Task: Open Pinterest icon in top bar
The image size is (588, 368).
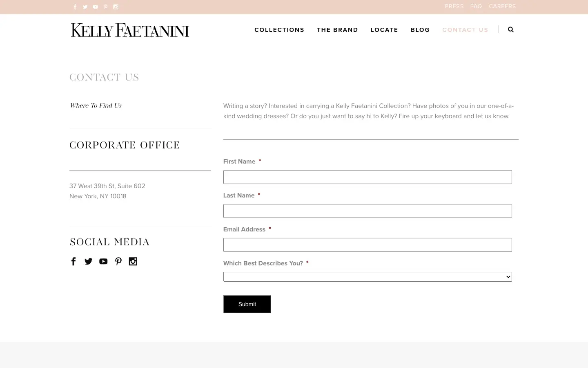Action: click(106, 7)
